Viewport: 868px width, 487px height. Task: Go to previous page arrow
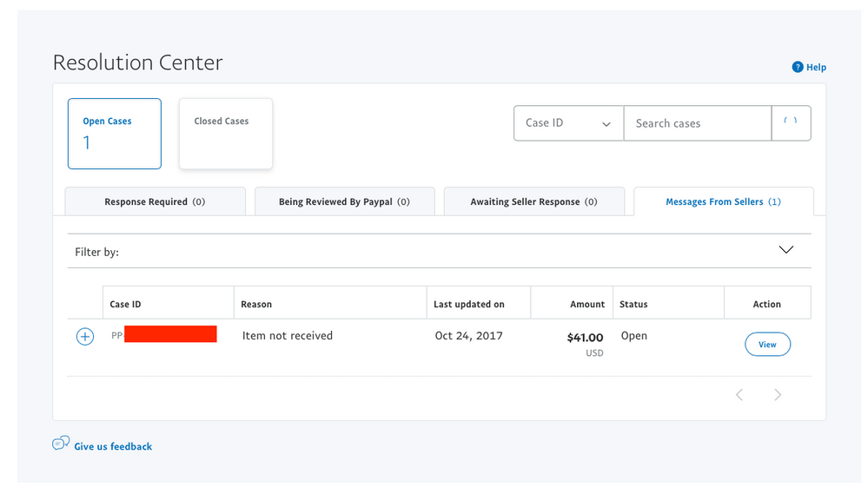(x=739, y=395)
